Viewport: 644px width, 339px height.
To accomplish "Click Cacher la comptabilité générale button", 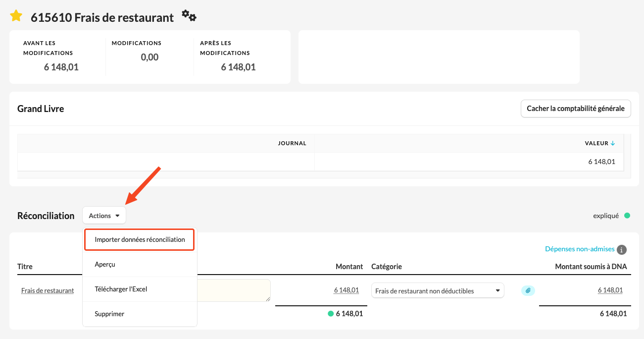I will (575, 109).
